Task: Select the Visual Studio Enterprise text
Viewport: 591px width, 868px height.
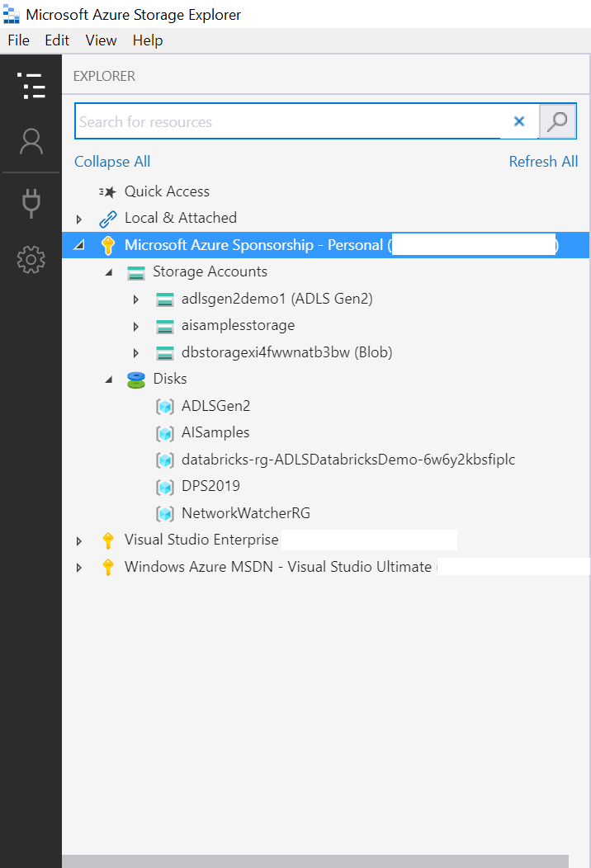Action: click(201, 540)
